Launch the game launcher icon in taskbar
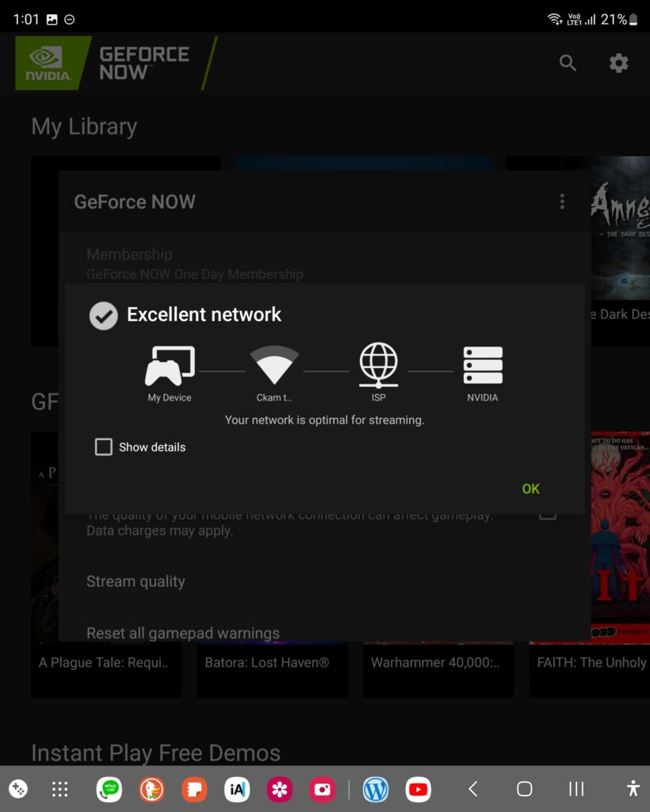This screenshot has width=650, height=812. (x=19, y=789)
